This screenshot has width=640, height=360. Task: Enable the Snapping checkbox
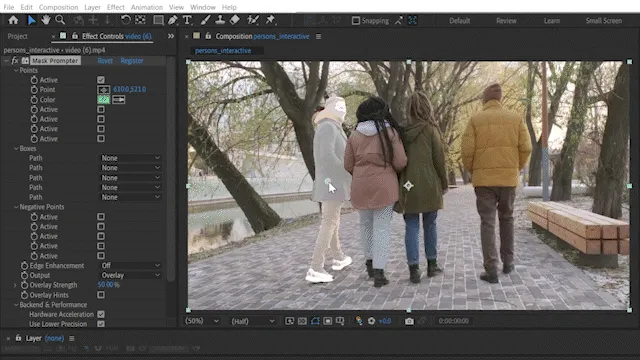pos(356,20)
